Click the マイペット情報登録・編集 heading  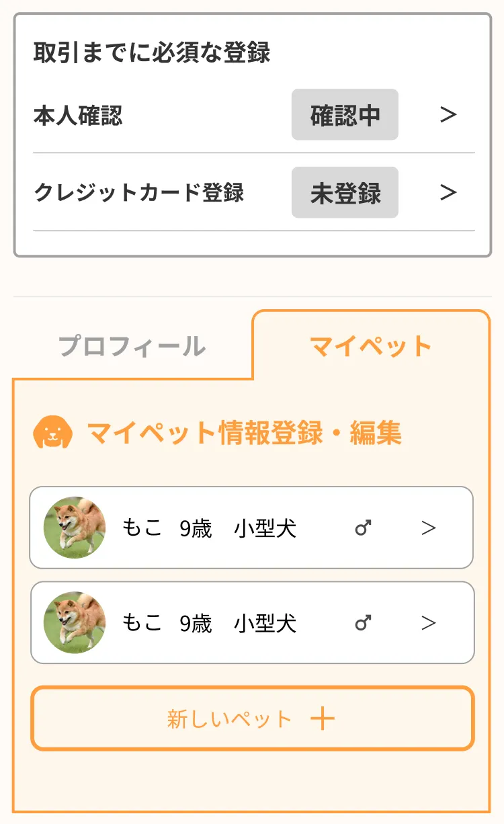244,433
